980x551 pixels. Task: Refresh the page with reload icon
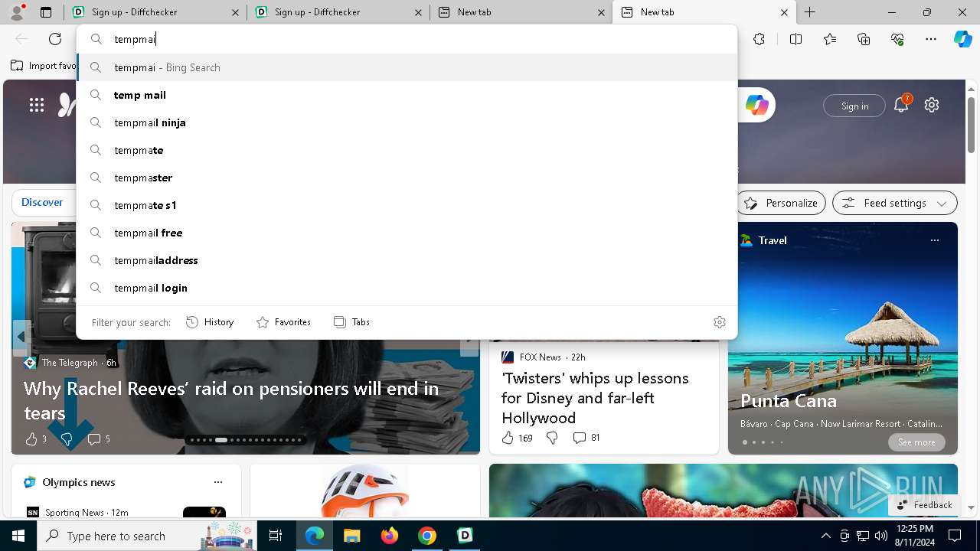click(55, 39)
